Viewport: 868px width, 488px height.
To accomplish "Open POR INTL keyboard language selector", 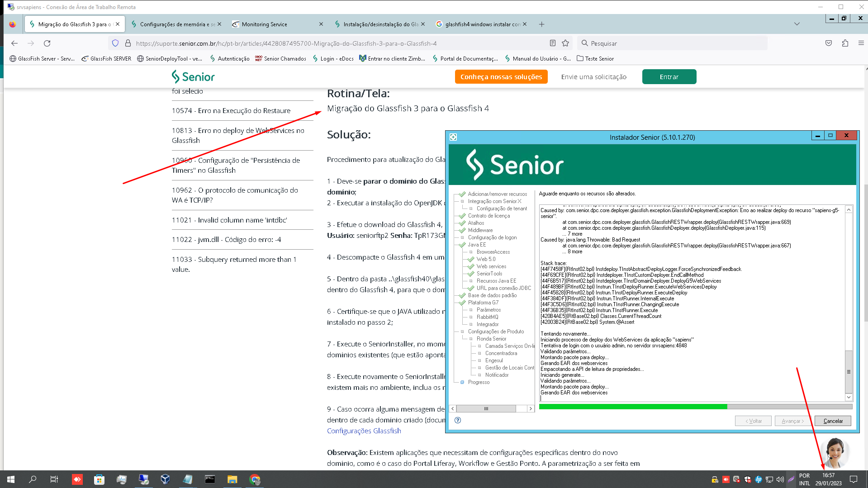I will (804, 479).
